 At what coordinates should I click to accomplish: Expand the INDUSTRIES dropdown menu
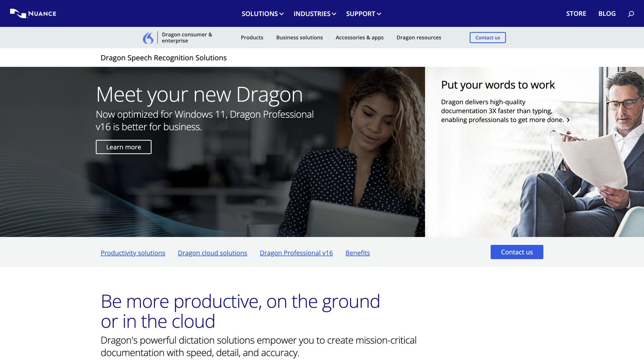tap(314, 14)
